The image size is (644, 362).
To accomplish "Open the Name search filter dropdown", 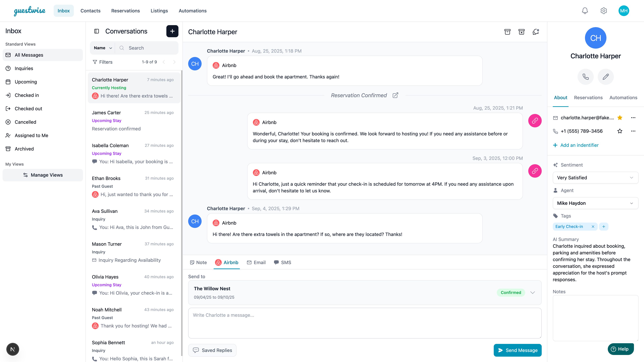I will (x=103, y=48).
